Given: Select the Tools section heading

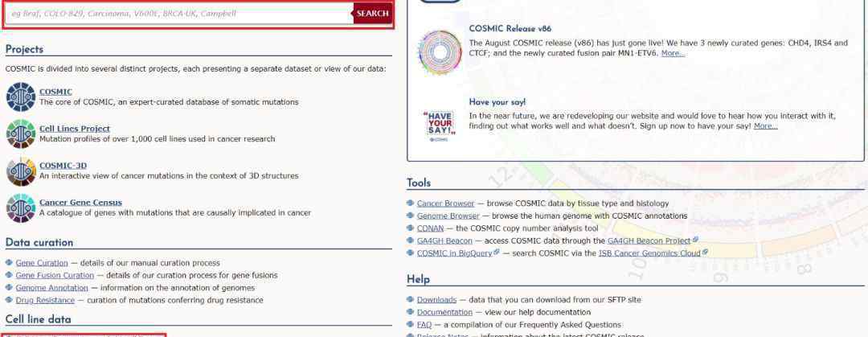Looking at the screenshot, I should 419,183.
